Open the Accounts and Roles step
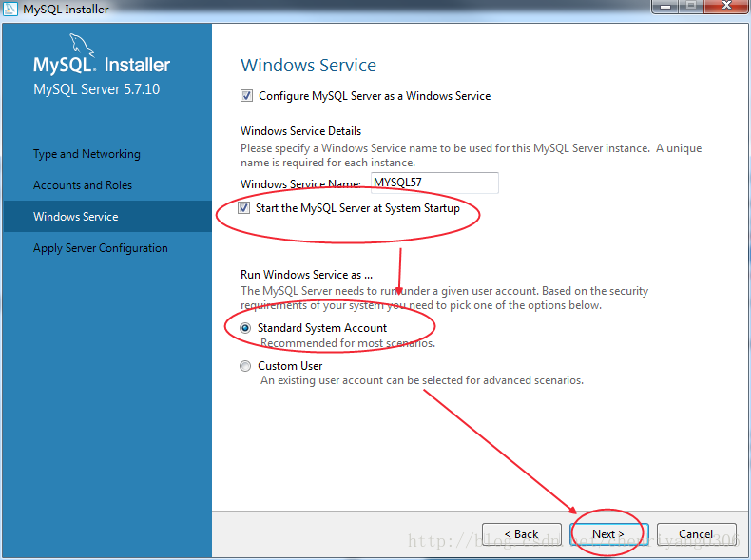Viewport: 751px width, 560px height. coord(83,185)
